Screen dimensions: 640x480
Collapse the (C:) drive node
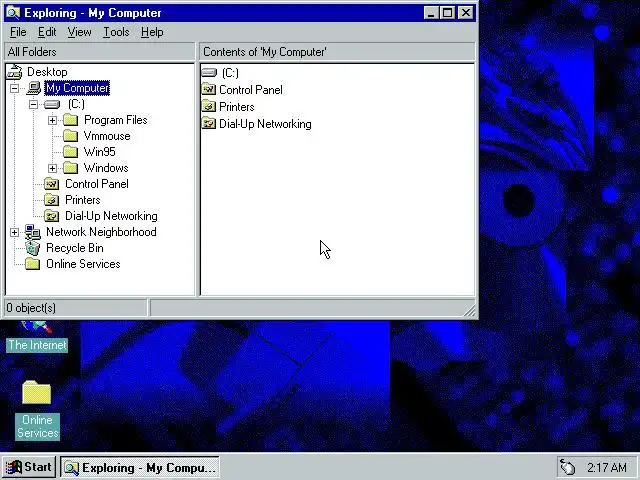coord(33,104)
